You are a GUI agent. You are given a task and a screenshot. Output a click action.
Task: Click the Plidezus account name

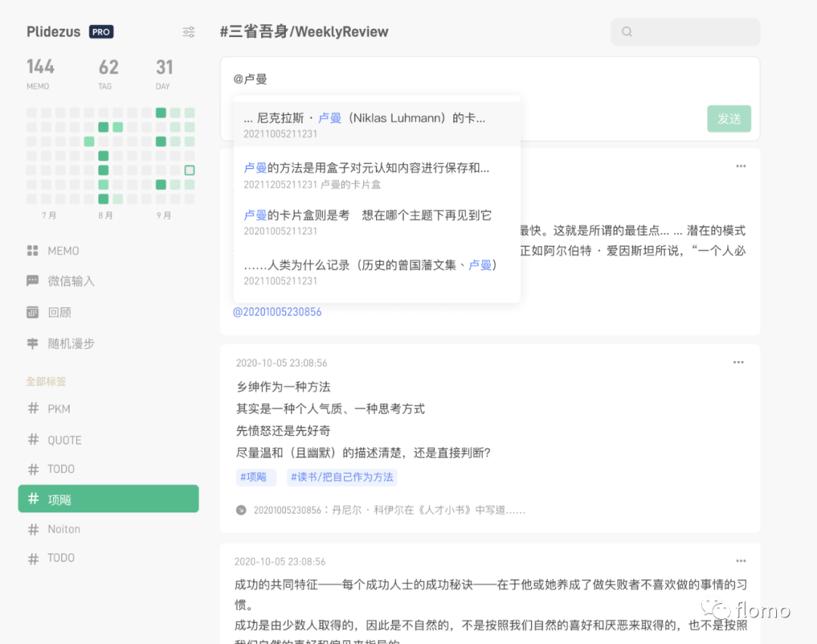point(54,32)
